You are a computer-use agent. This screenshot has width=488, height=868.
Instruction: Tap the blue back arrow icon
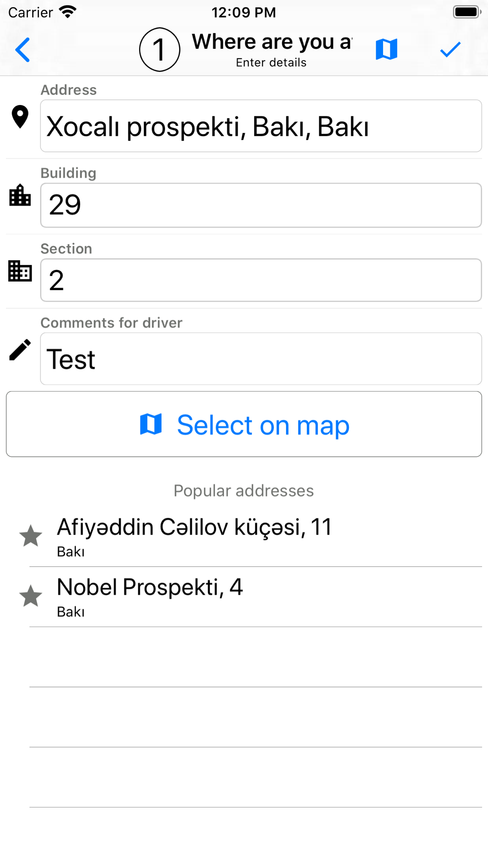23,50
